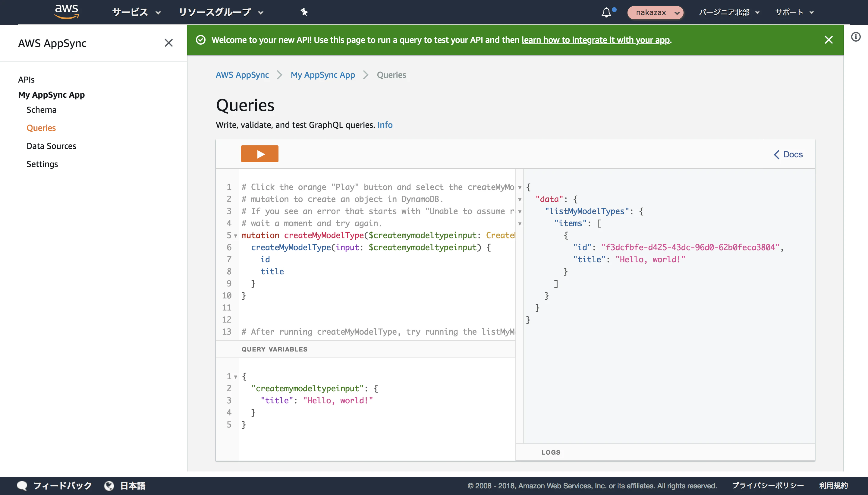Click the AWS logo home icon

[x=67, y=12]
